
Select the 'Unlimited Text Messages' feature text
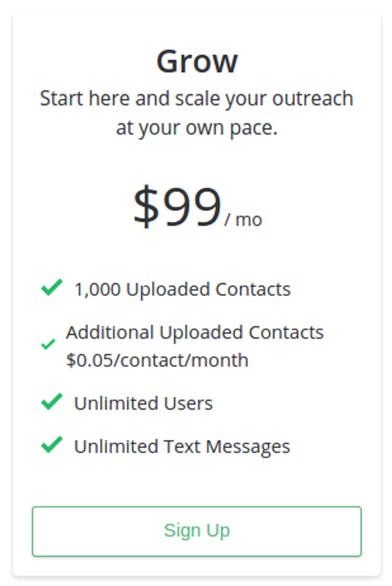(182, 446)
